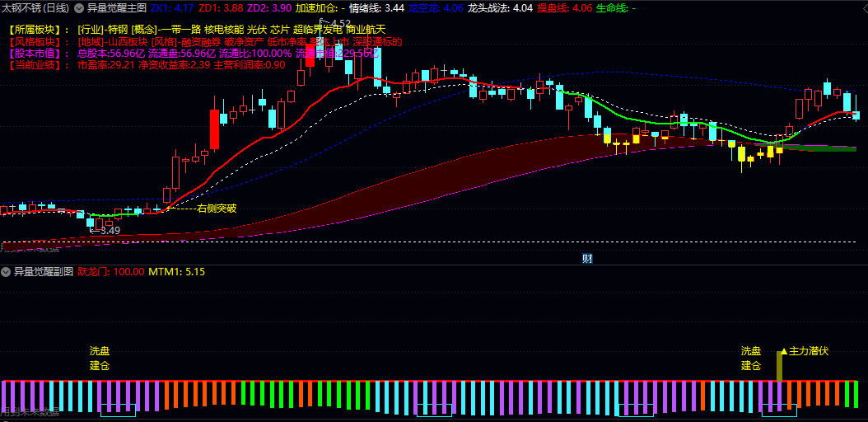This screenshot has width=868, height=422.
Task: Click the right 洗盘 建仓 signal text
Action: (x=751, y=359)
